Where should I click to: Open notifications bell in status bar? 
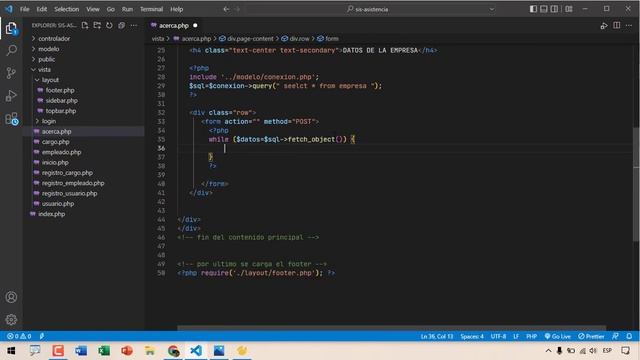629,336
